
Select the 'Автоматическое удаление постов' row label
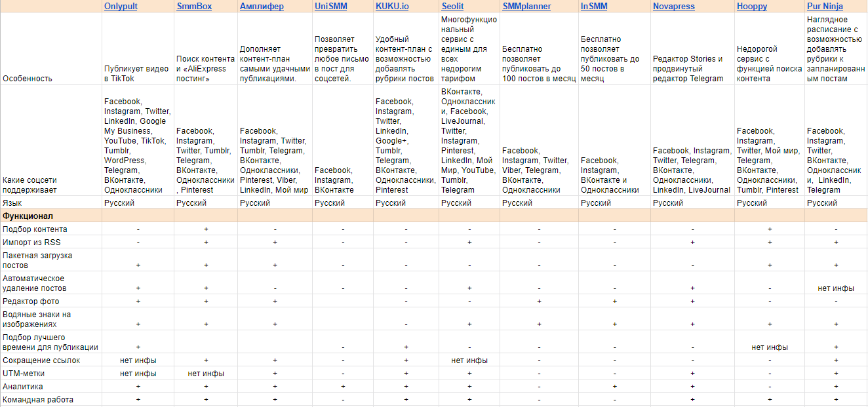(35, 283)
